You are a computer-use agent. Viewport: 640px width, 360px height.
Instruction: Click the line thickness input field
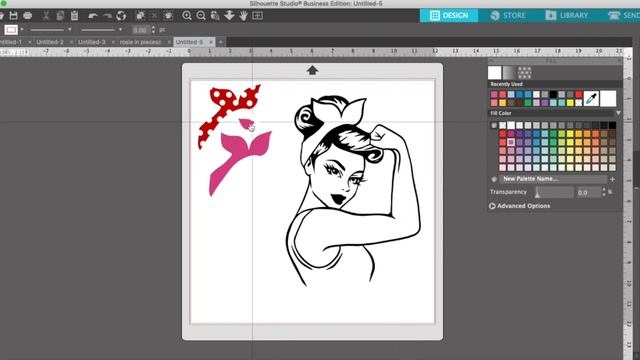click(140, 29)
